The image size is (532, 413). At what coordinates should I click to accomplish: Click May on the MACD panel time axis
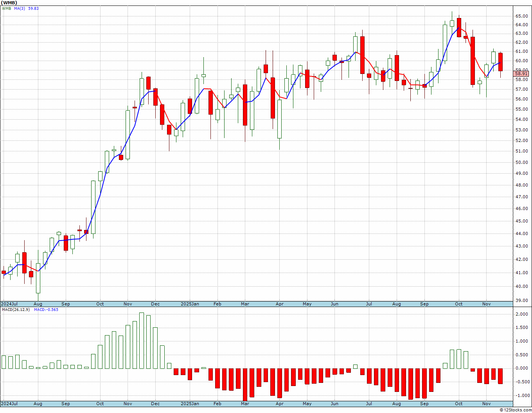(307, 404)
